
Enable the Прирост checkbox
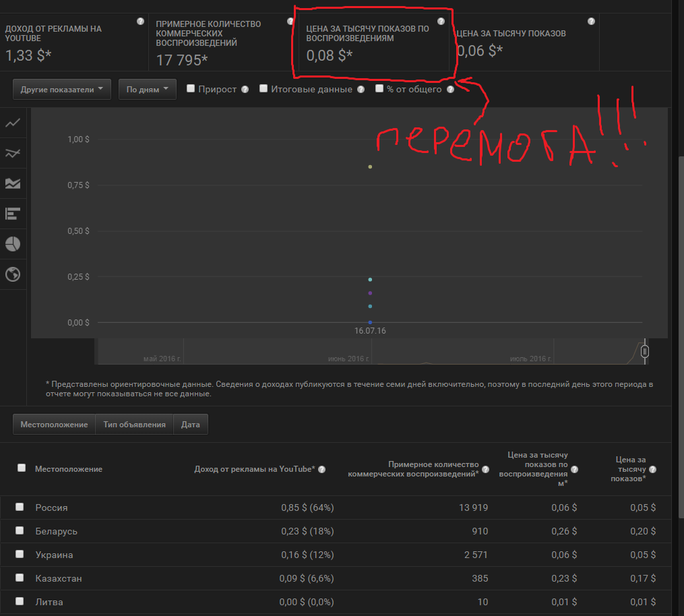click(x=191, y=88)
